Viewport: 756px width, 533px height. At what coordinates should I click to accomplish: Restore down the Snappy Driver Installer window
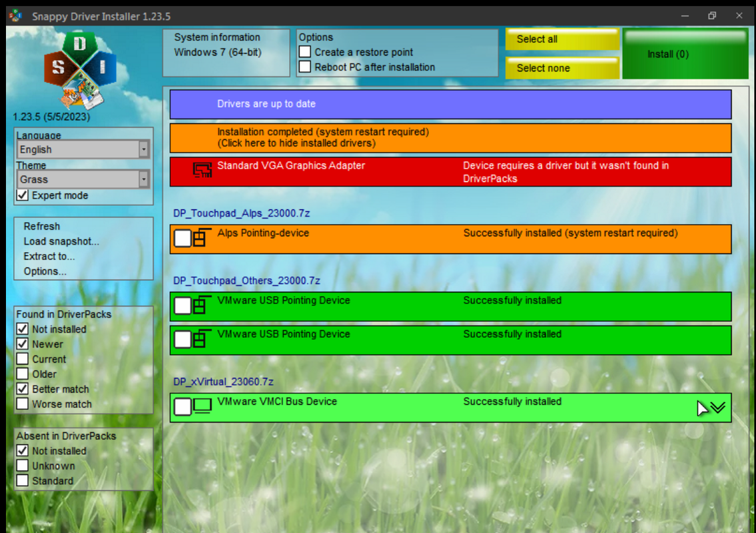point(712,16)
